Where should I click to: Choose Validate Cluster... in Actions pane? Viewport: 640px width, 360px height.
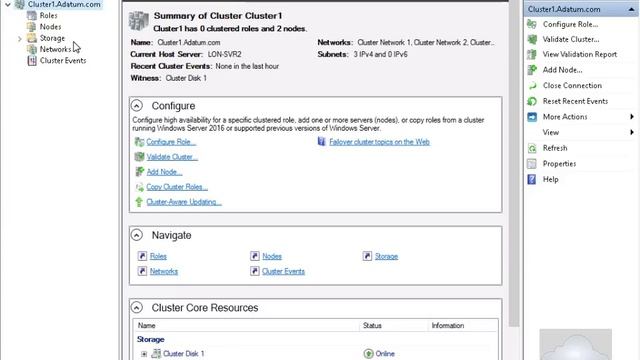[571, 40]
